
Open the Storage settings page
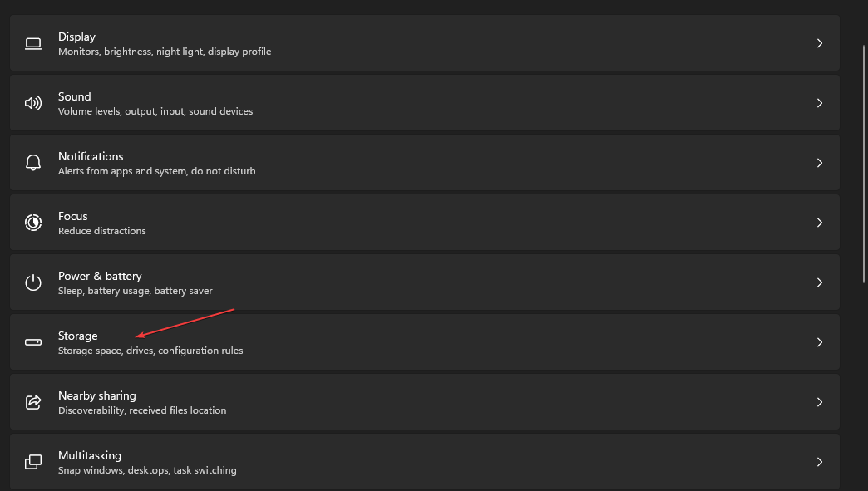416,341
